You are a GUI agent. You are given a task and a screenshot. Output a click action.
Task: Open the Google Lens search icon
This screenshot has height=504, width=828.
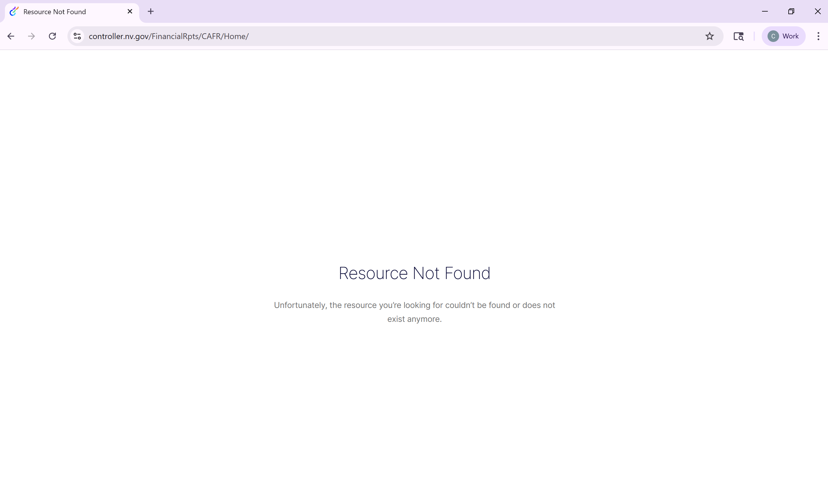[x=738, y=36]
